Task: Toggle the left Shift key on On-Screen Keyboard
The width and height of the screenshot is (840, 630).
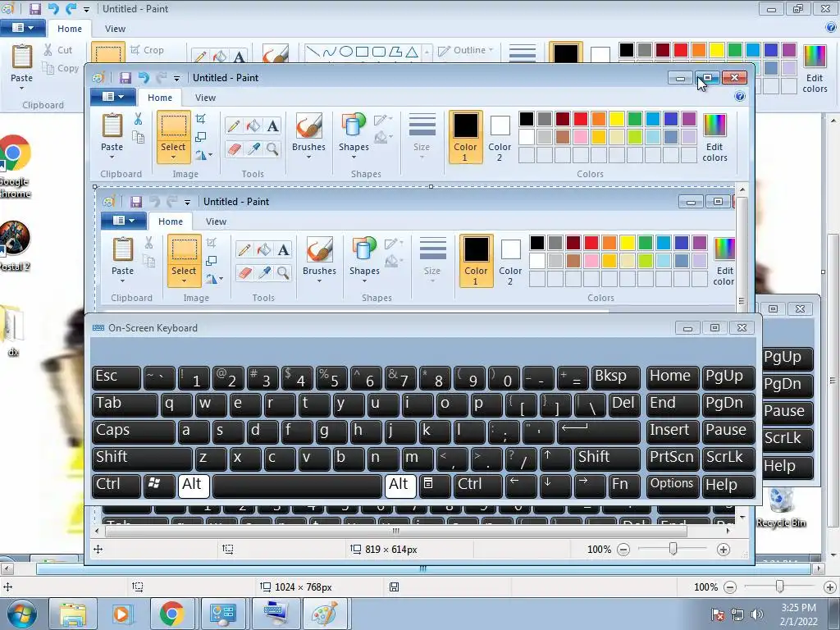Action: [142, 458]
